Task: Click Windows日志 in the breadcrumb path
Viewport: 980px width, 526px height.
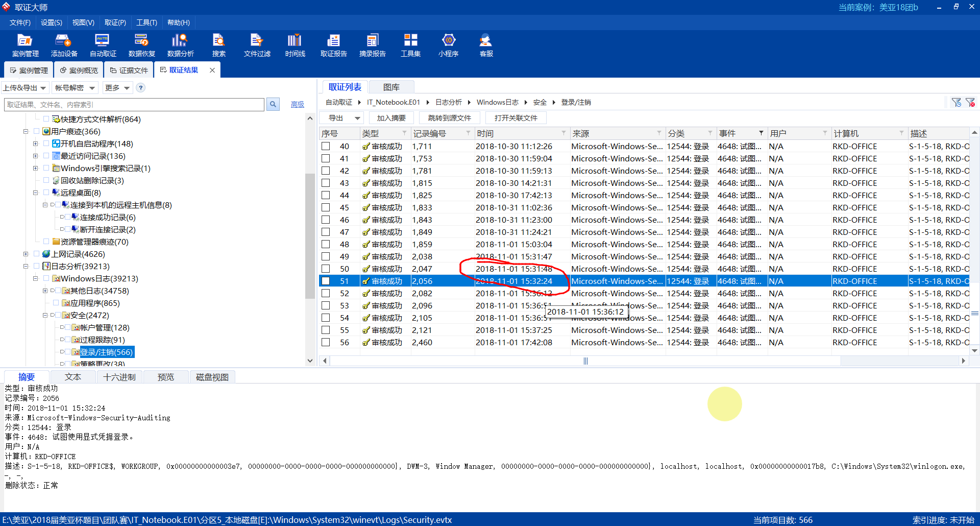Action: pos(498,102)
